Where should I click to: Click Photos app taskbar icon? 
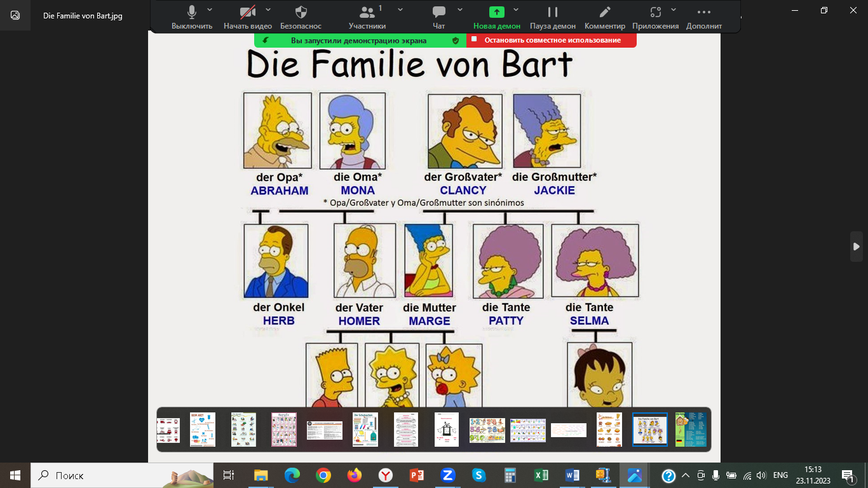pyautogui.click(x=634, y=475)
